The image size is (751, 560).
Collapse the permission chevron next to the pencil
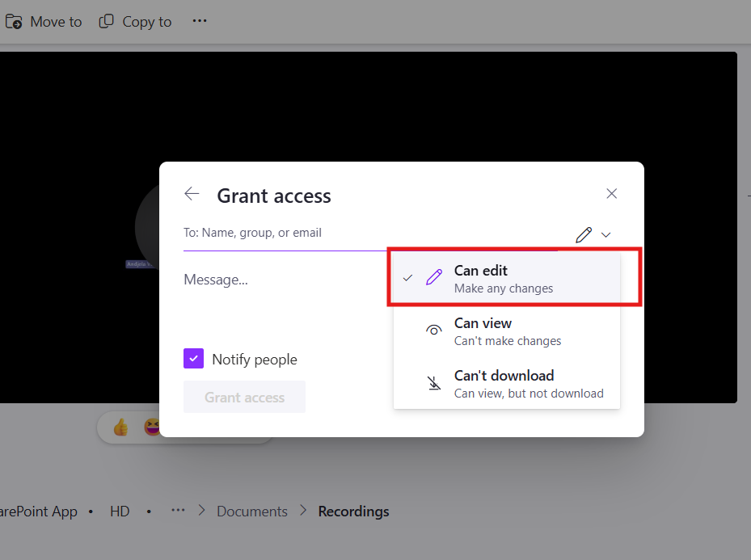606,235
